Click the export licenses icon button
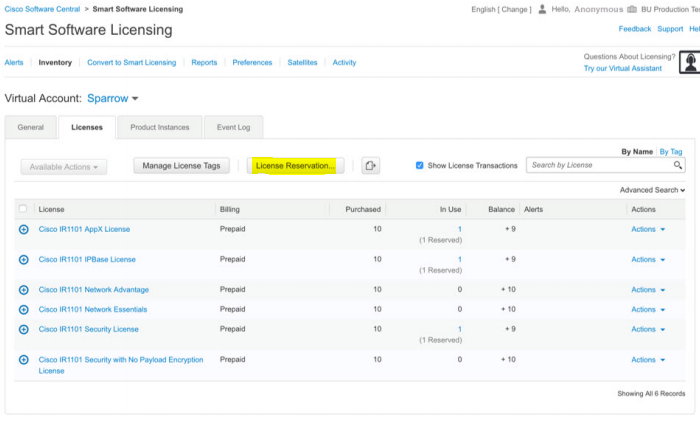 (371, 166)
